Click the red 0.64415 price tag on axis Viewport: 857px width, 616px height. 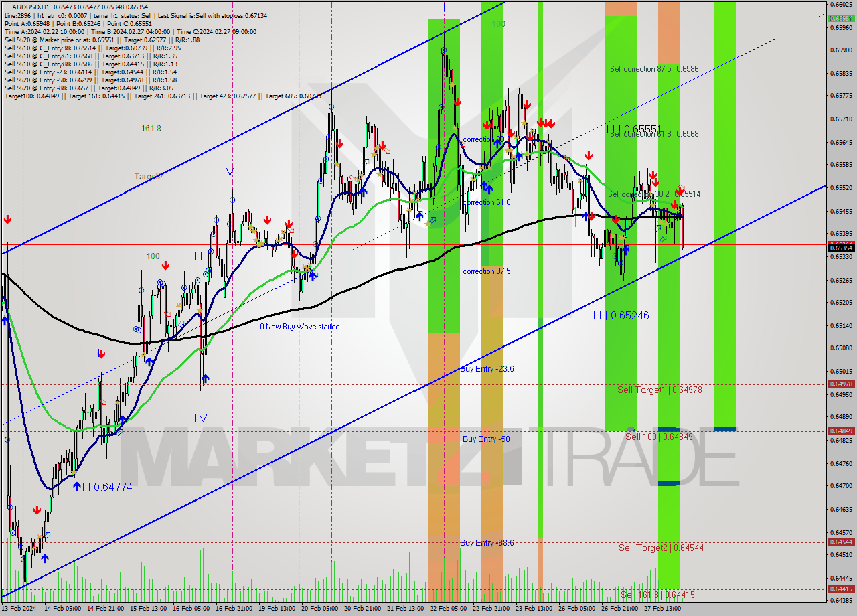click(x=842, y=589)
